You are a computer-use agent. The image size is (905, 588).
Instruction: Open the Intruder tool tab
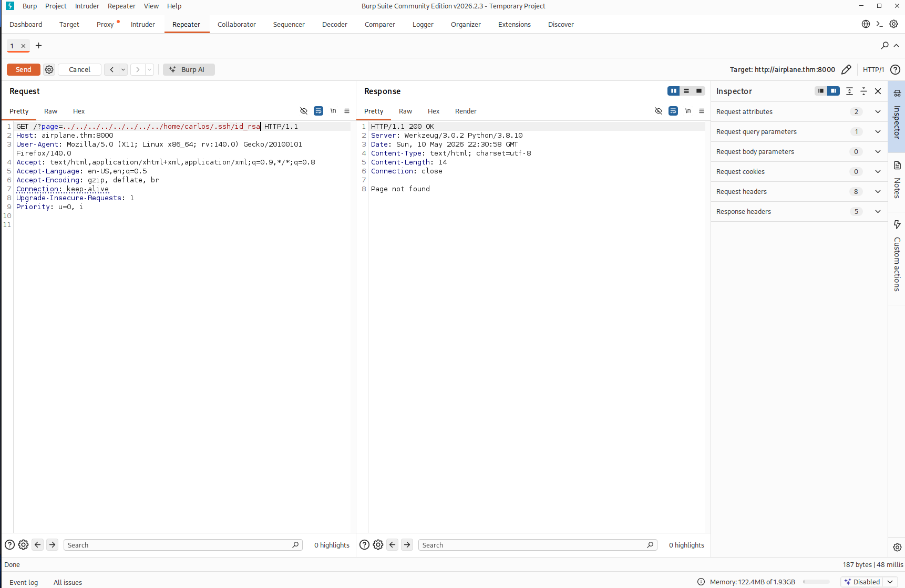coord(143,25)
